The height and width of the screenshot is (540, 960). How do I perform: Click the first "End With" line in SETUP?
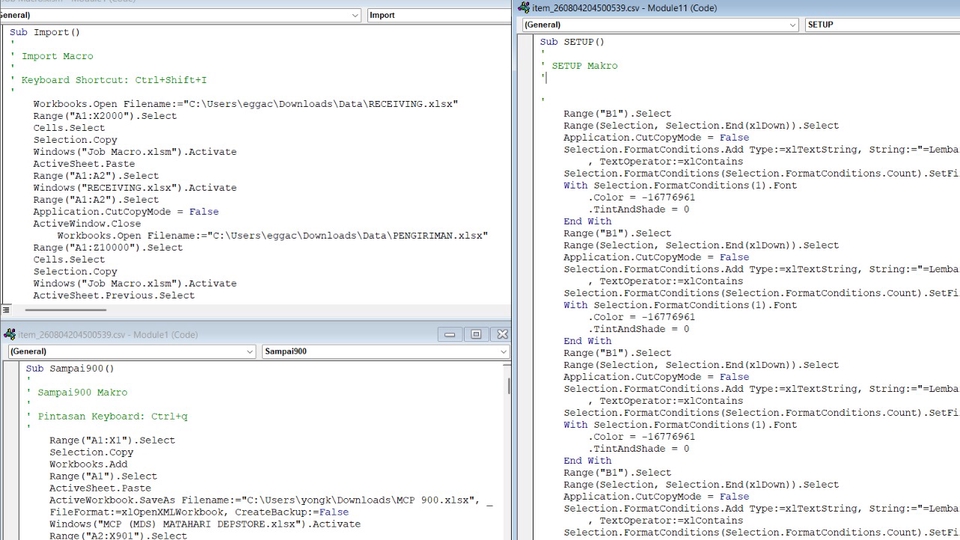point(587,221)
